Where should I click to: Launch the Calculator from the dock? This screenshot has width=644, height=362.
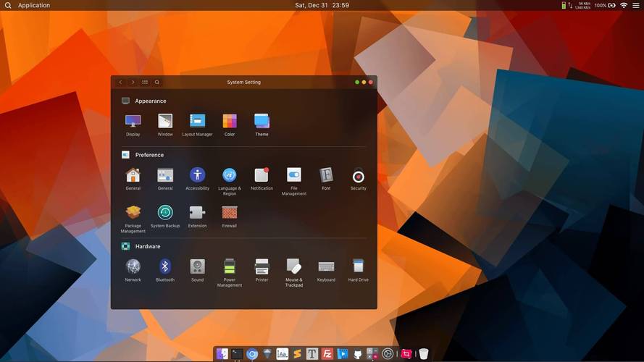coord(372,354)
